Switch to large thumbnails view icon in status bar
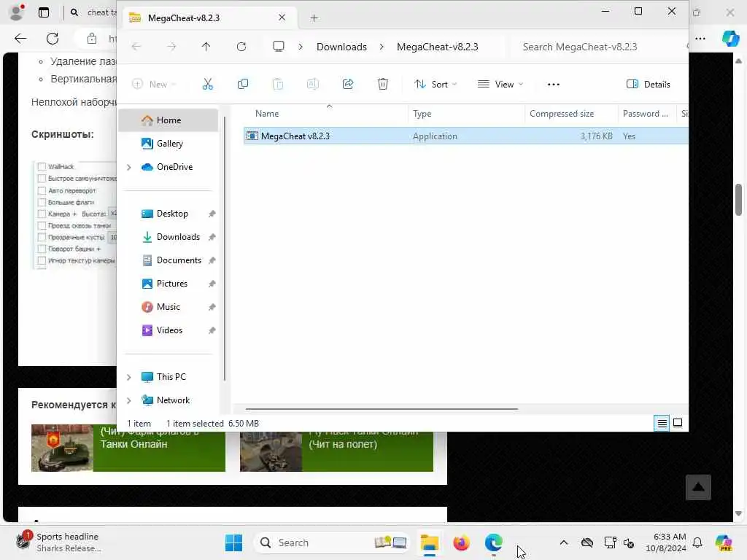The width and height of the screenshot is (747, 560). click(678, 423)
